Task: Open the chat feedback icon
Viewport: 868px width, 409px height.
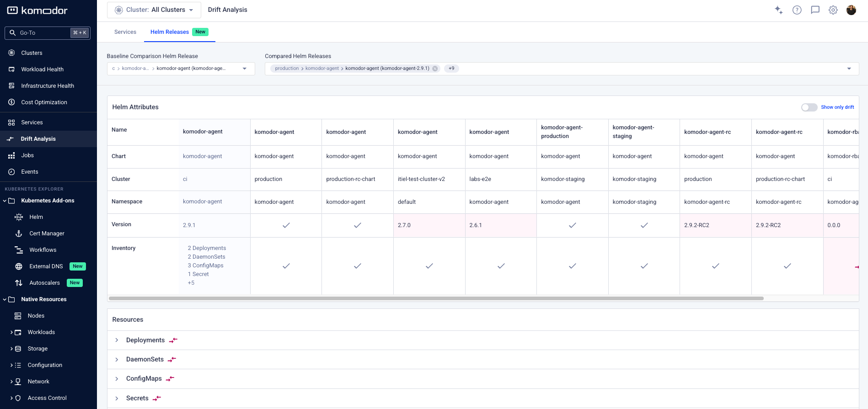Action: (x=815, y=10)
